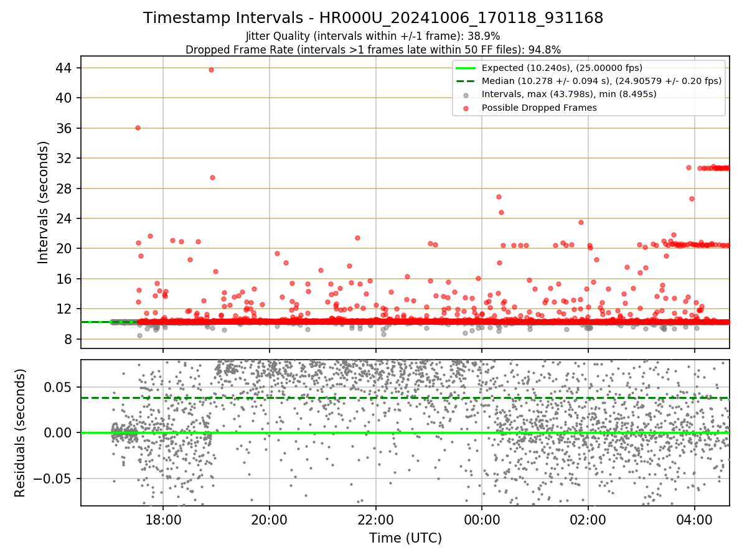
Task: Click the red outlier point at 36 seconds
Action: pyautogui.click(x=138, y=128)
